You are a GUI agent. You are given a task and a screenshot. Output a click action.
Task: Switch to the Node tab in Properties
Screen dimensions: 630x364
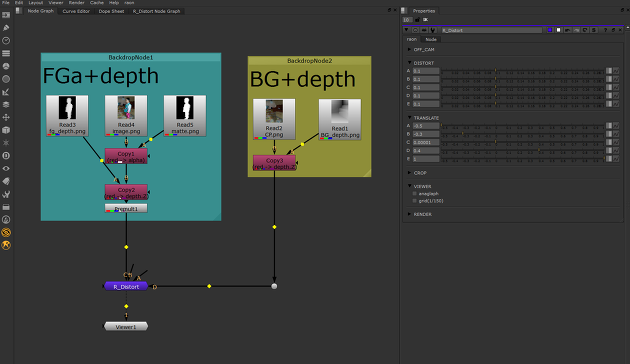431,39
